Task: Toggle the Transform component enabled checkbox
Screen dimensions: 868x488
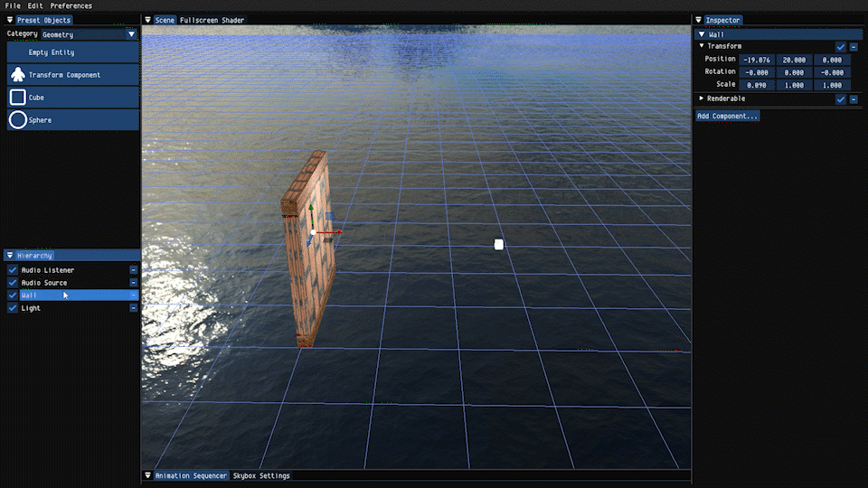Action: coord(840,47)
